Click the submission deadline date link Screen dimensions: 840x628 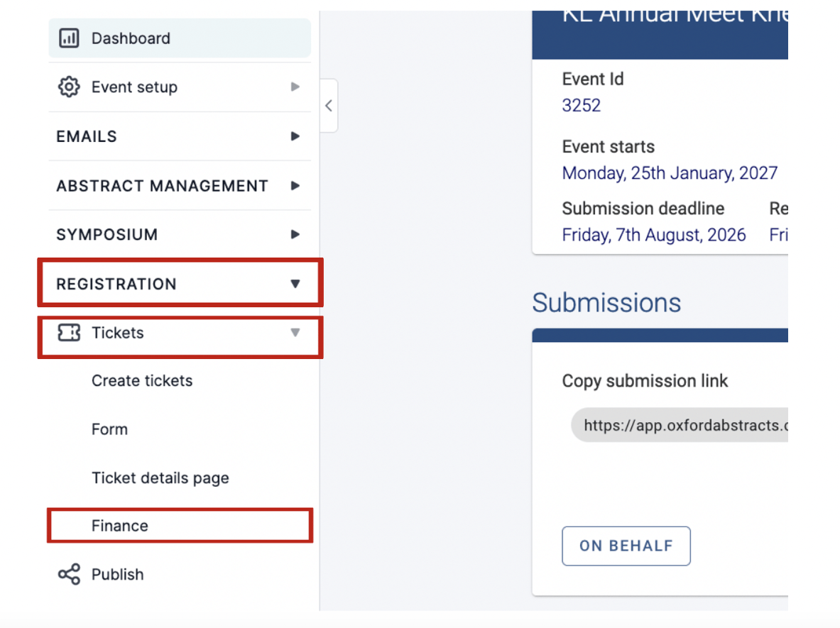[x=654, y=234]
